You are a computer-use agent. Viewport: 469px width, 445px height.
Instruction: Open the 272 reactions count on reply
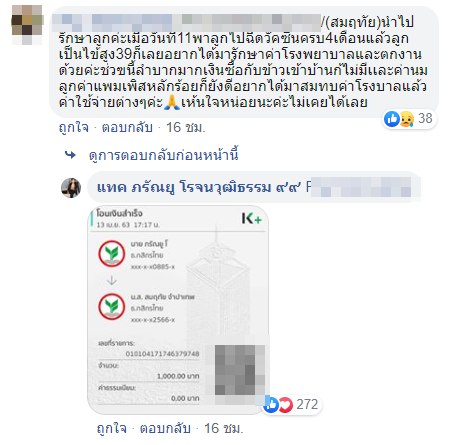click(307, 404)
